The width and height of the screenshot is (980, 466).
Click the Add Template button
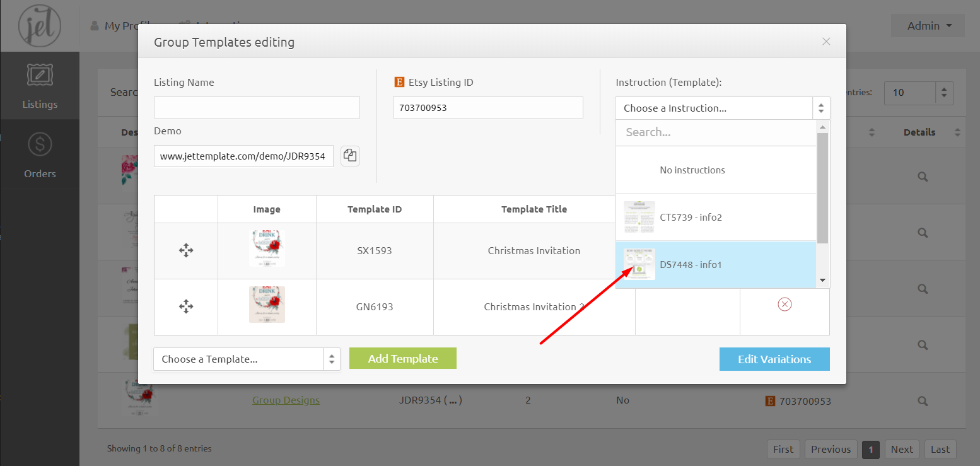pos(402,358)
